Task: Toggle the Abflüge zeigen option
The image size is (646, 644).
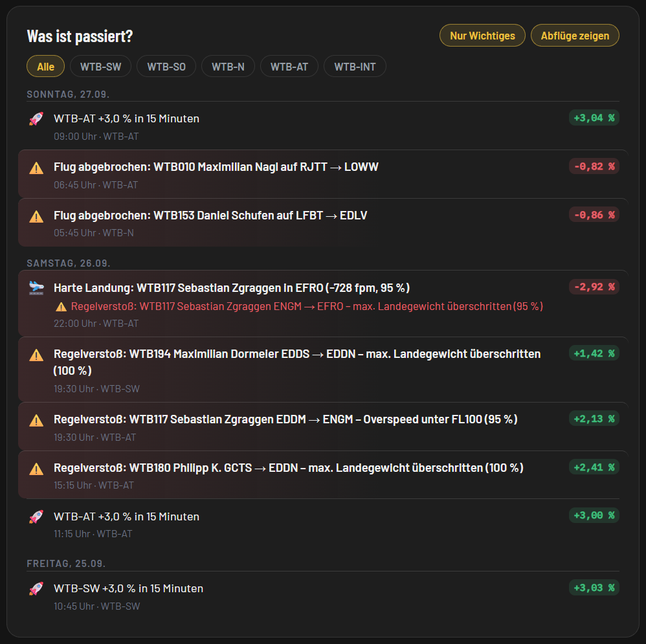Action: [x=575, y=36]
